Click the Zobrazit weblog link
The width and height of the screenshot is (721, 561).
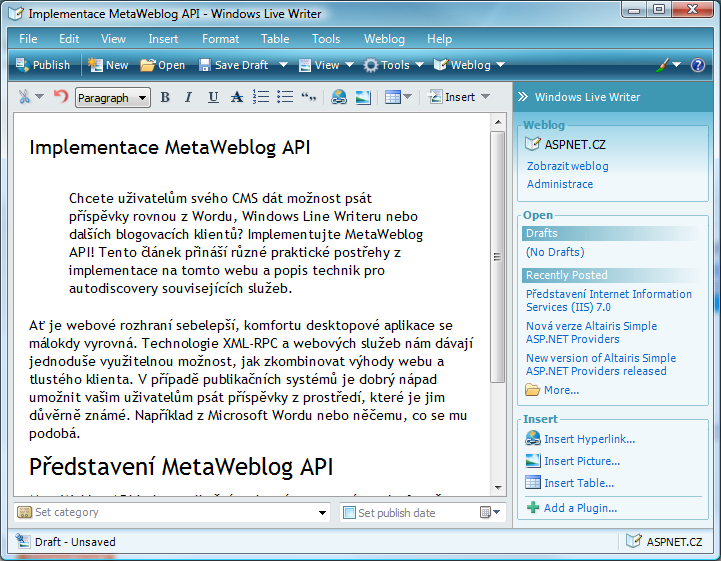(567, 166)
